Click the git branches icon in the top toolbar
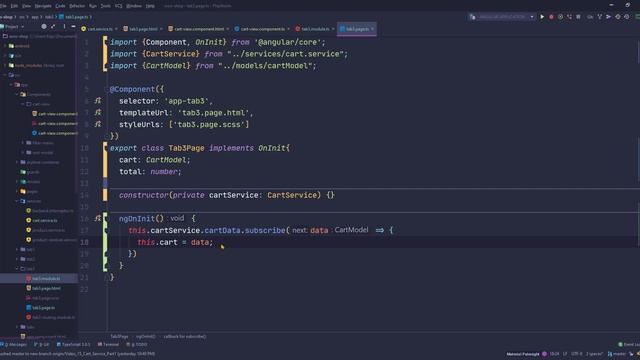 pos(600,17)
